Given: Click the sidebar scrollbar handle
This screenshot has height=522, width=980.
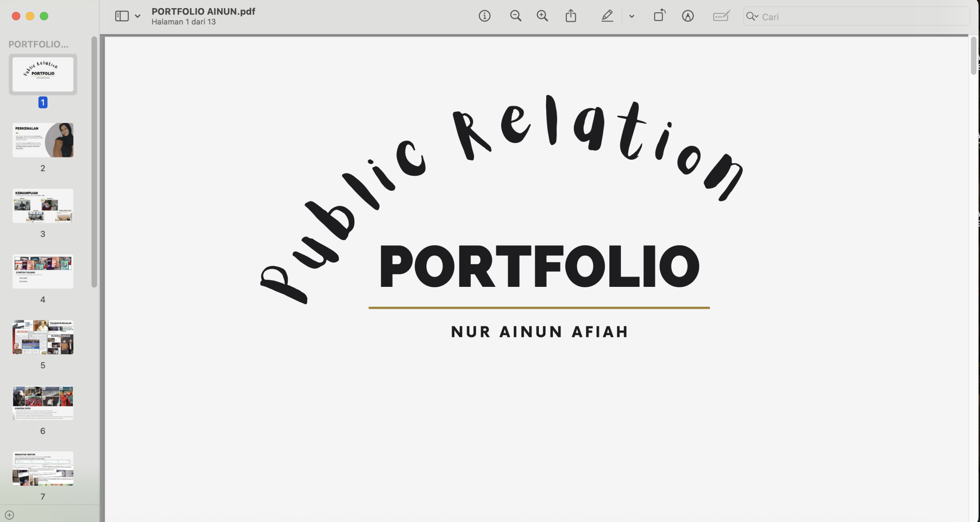Looking at the screenshot, I should point(94,161).
